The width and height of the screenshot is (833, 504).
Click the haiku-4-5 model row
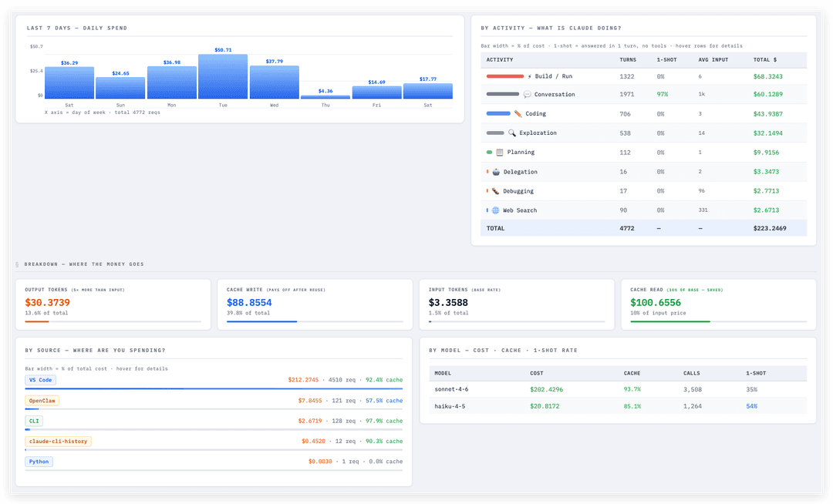tap(618, 406)
